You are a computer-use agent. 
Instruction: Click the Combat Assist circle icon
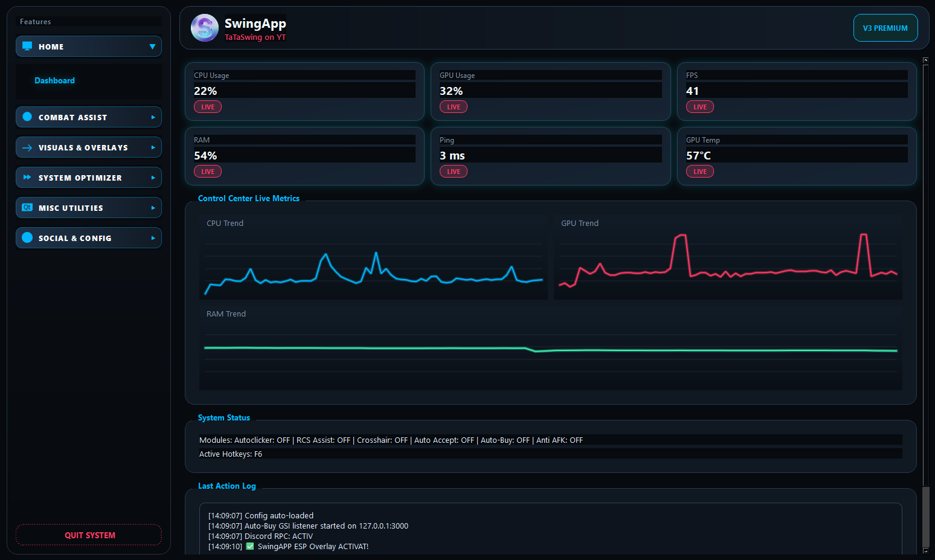tap(27, 117)
